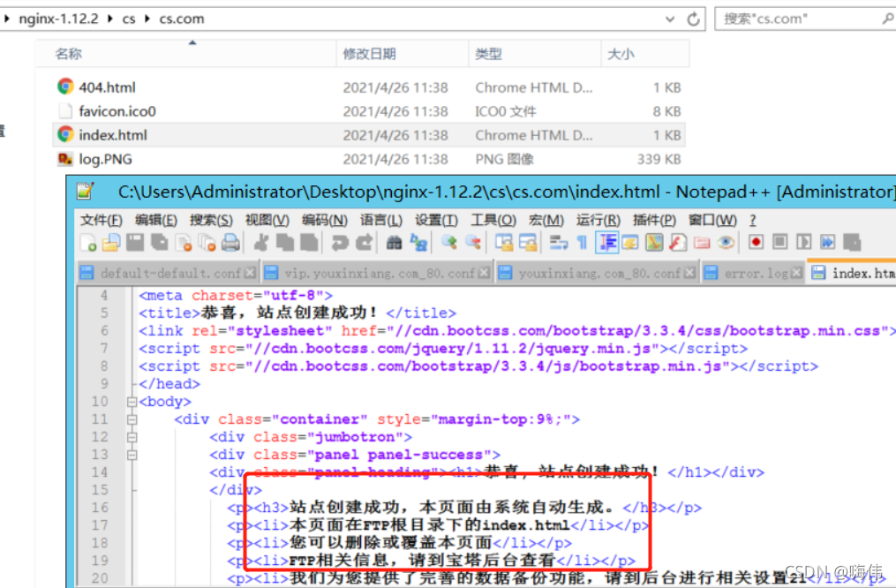Screen dimensions: 896x588
Task: Open the Function List icon
Action: point(678,243)
